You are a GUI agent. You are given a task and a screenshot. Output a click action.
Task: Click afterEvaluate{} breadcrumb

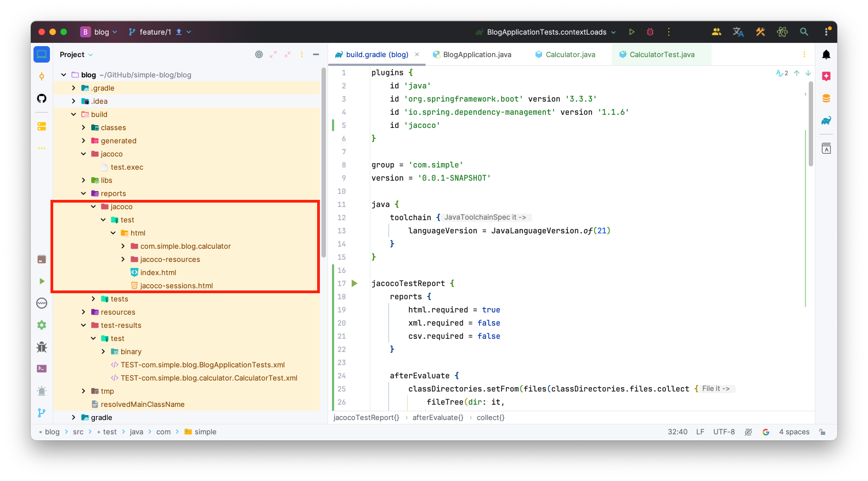[438, 417]
